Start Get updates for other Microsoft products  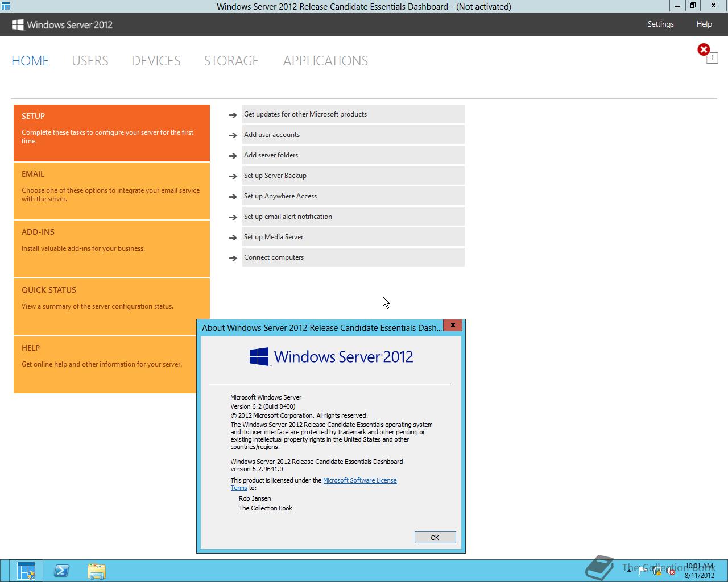tap(353, 114)
